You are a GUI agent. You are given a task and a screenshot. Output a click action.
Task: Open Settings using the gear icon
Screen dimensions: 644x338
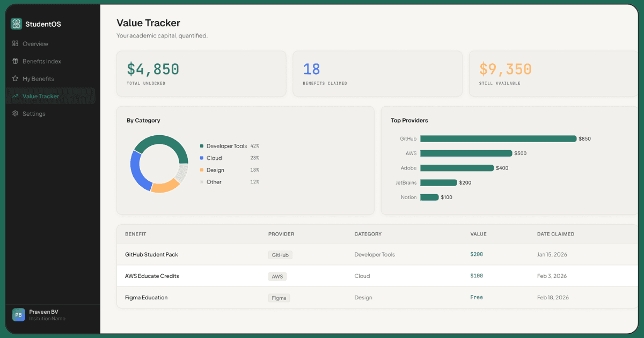click(x=16, y=113)
